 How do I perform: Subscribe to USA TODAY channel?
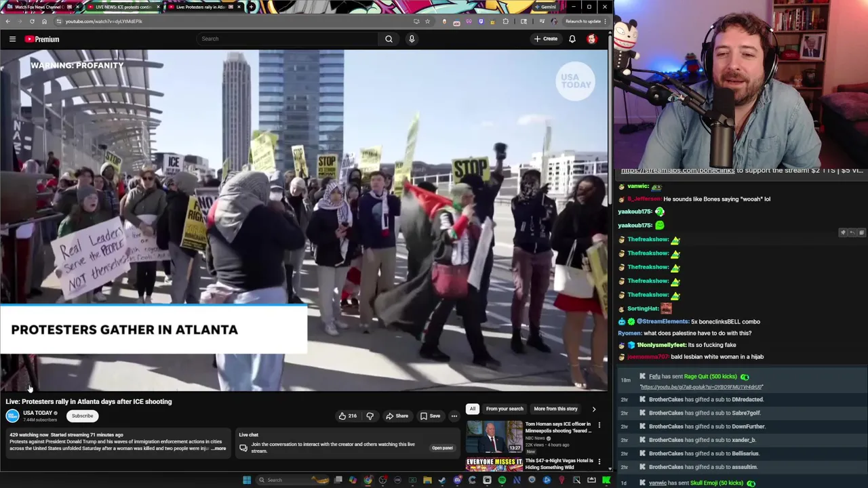click(82, 416)
